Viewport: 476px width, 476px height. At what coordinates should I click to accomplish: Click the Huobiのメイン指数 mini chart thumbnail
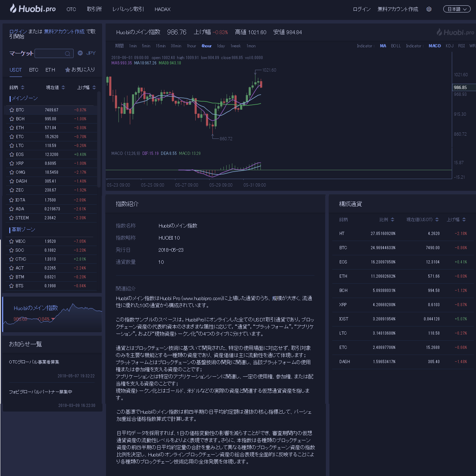52,314
